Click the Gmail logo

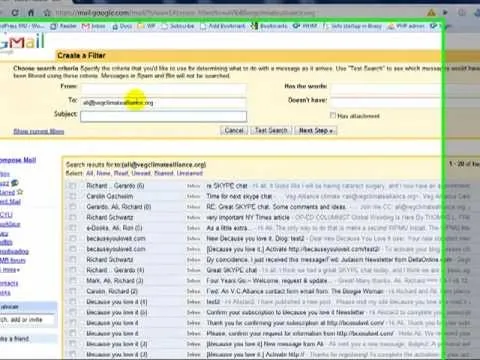pyautogui.click(x=22, y=42)
